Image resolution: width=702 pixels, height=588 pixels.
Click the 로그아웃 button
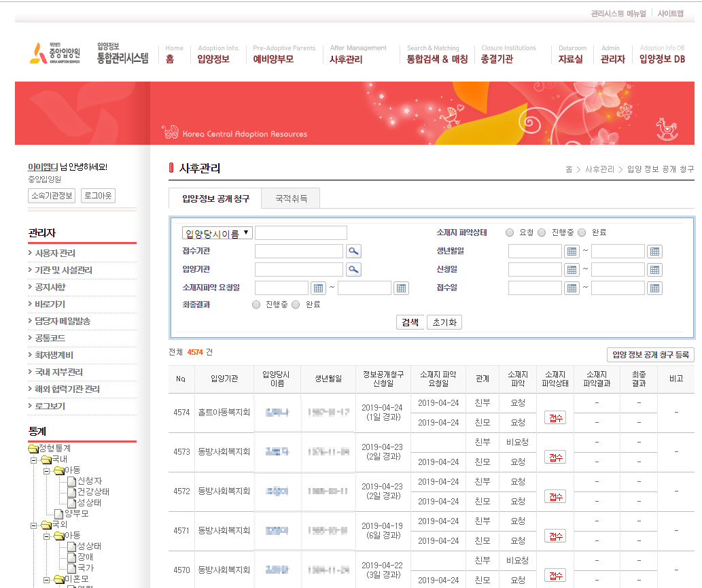[96, 195]
